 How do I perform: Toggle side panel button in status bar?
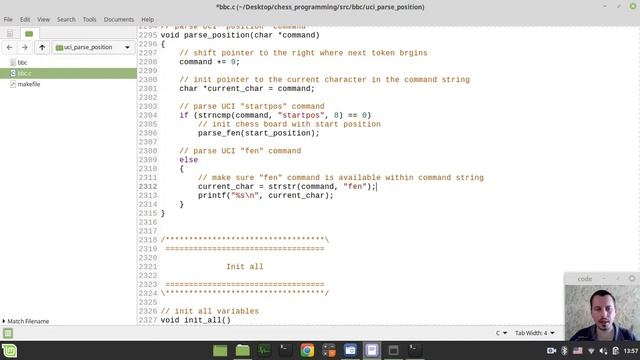point(8,333)
